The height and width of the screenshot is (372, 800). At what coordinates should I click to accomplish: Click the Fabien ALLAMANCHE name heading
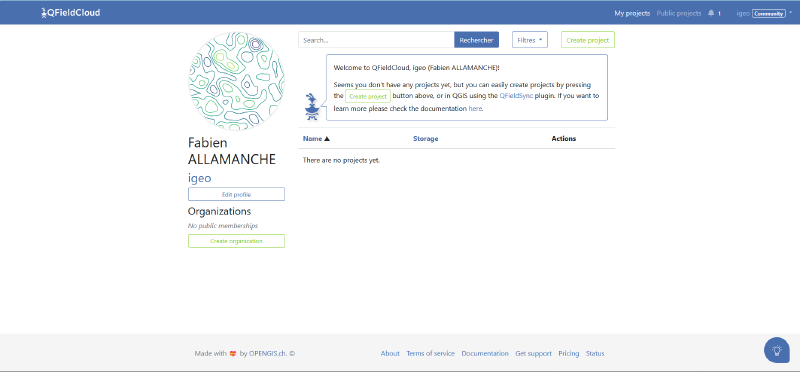pos(232,151)
